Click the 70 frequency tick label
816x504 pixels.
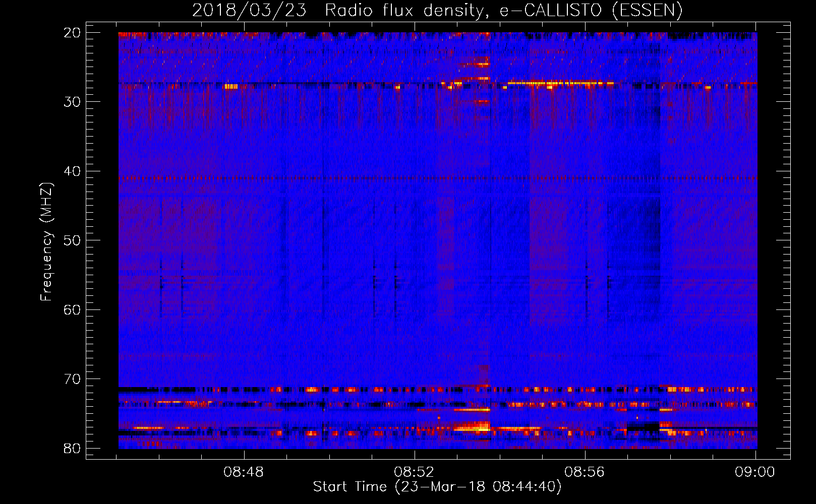click(73, 379)
